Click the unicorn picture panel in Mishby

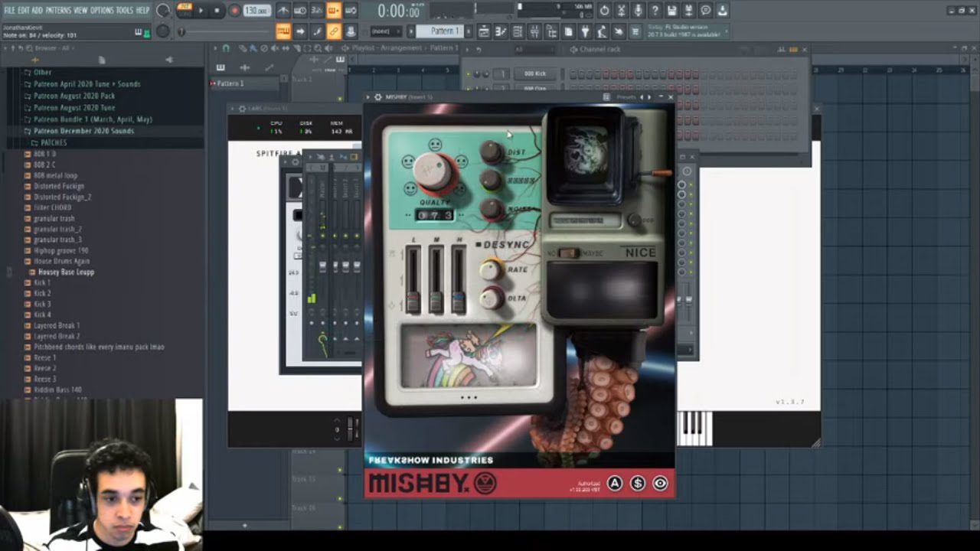(x=469, y=355)
